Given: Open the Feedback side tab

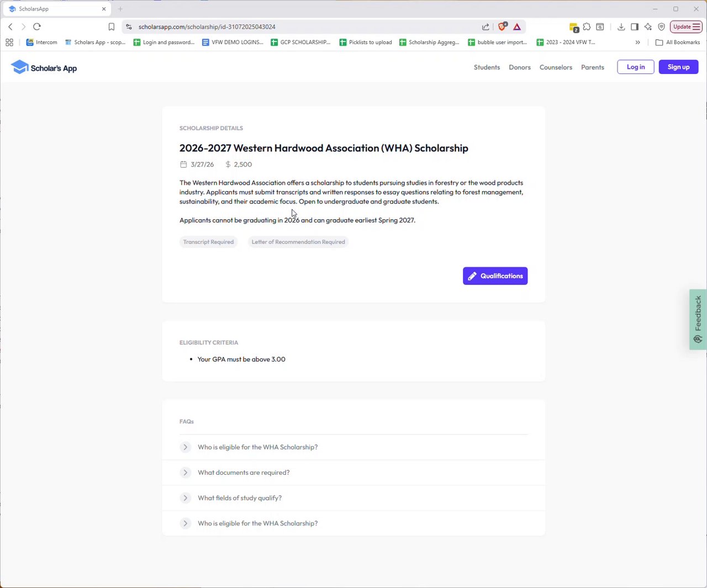Looking at the screenshot, I should pyautogui.click(x=698, y=319).
